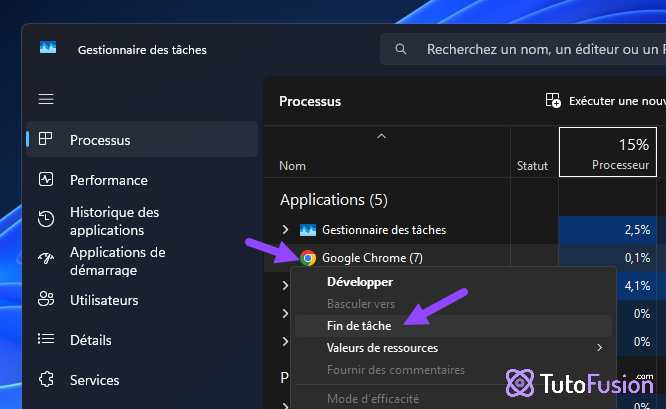
Task: Click the Utilisateurs people icon
Action: [x=46, y=299]
